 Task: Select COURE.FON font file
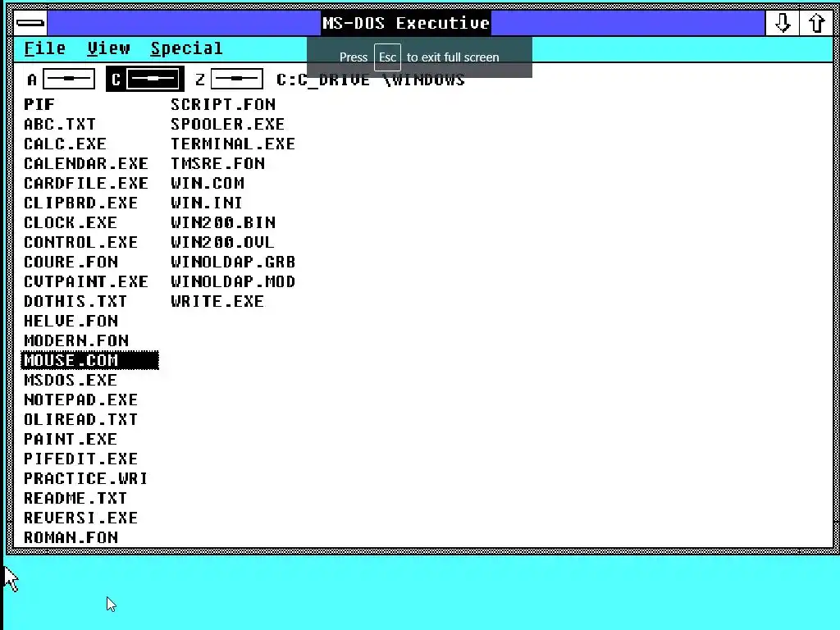tap(71, 262)
